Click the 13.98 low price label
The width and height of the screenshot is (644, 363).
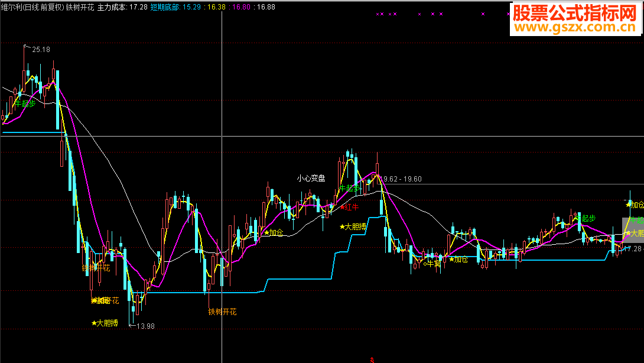pyautogui.click(x=145, y=326)
